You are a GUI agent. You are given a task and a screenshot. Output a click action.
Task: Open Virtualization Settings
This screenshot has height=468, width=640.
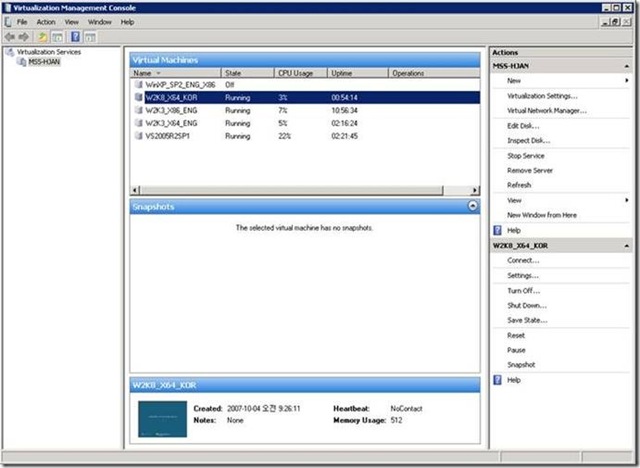(542, 96)
